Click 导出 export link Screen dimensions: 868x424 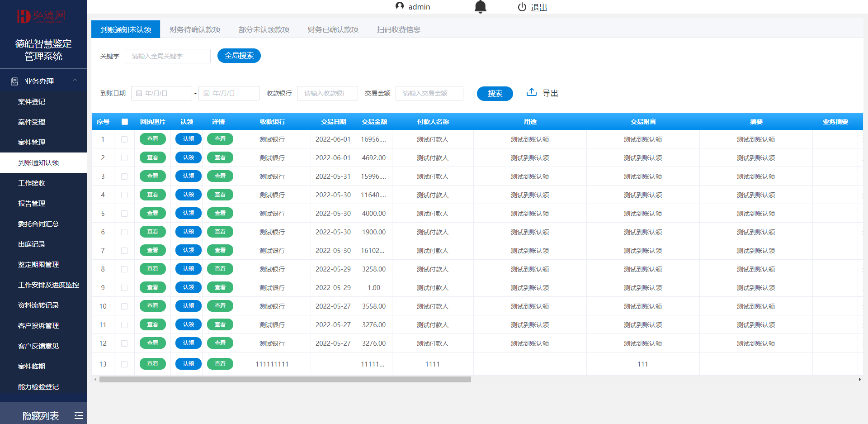(550, 93)
